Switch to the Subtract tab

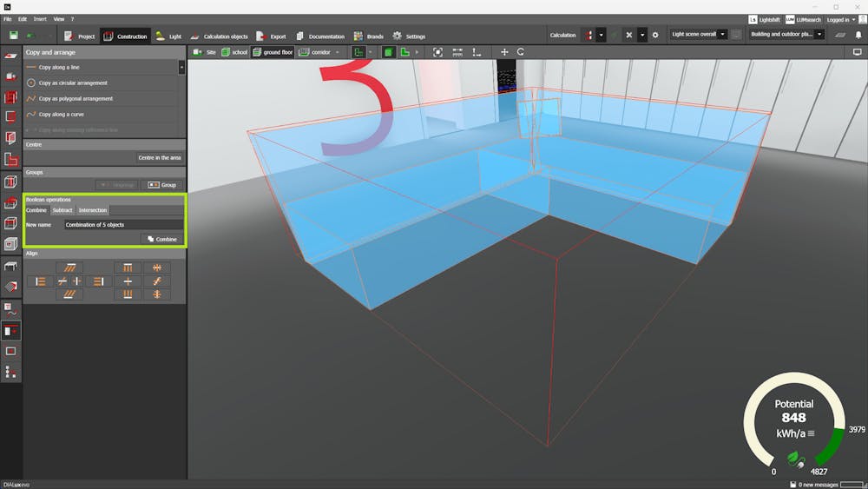62,210
